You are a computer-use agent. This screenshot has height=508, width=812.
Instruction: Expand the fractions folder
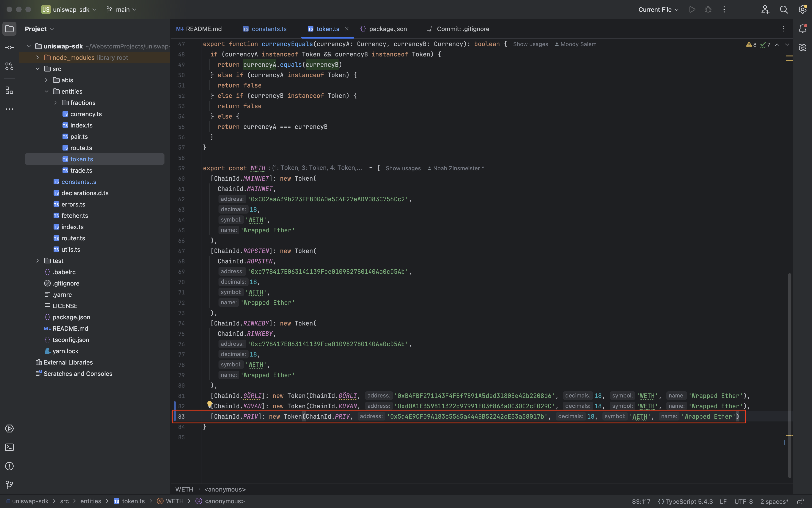point(55,103)
